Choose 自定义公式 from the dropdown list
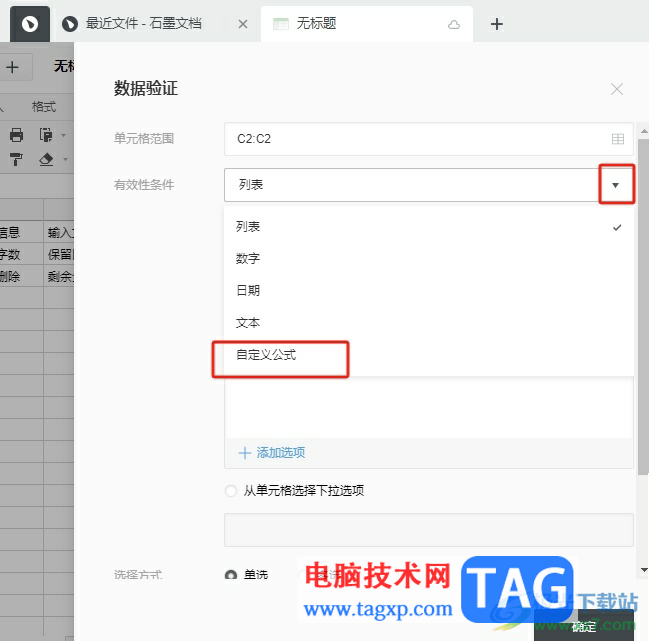649x641 pixels. 429,355
